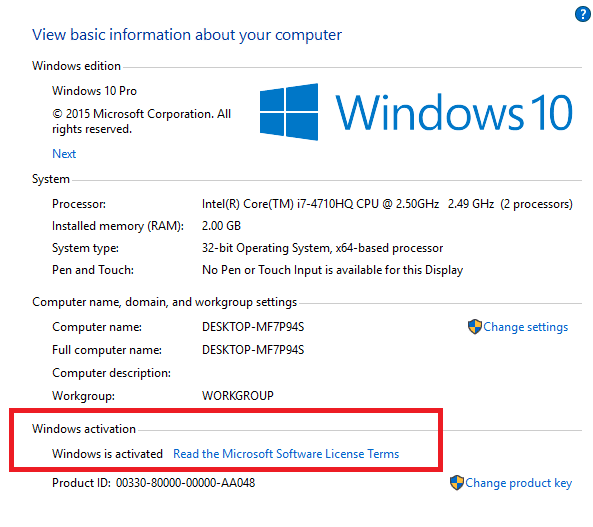593x527 pixels.
Task: Select the Windows 10 Pro edition text
Action: 94,91
